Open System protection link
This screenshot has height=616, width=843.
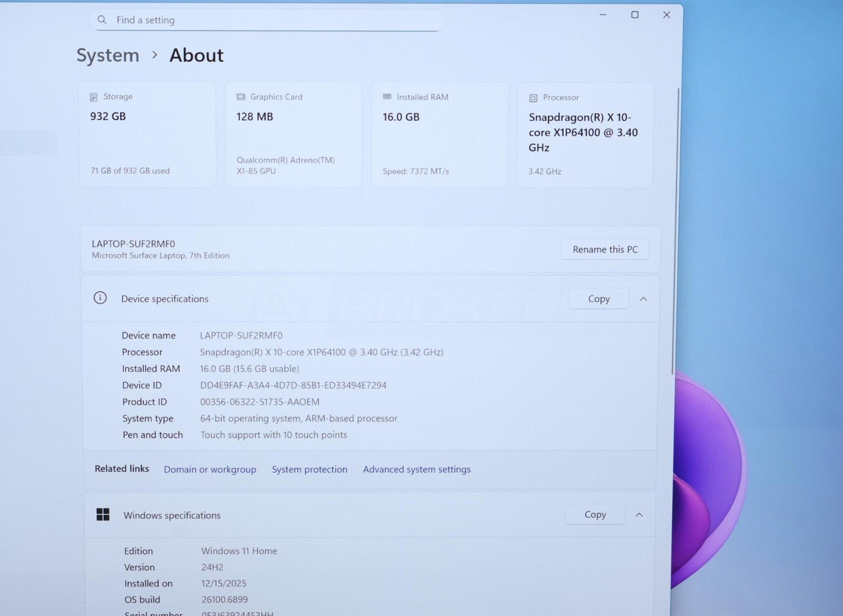click(x=309, y=470)
